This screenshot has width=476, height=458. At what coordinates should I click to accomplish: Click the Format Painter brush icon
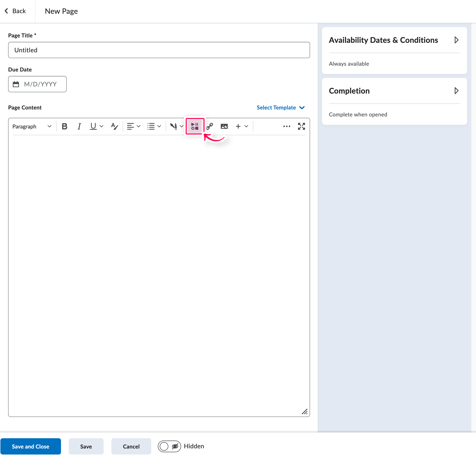pos(173,126)
